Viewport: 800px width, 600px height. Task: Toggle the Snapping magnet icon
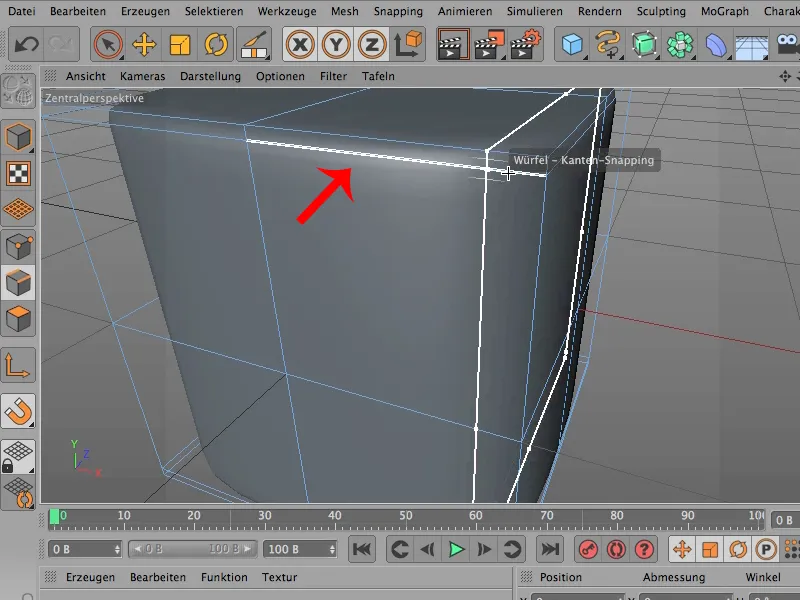click(18, 411)
